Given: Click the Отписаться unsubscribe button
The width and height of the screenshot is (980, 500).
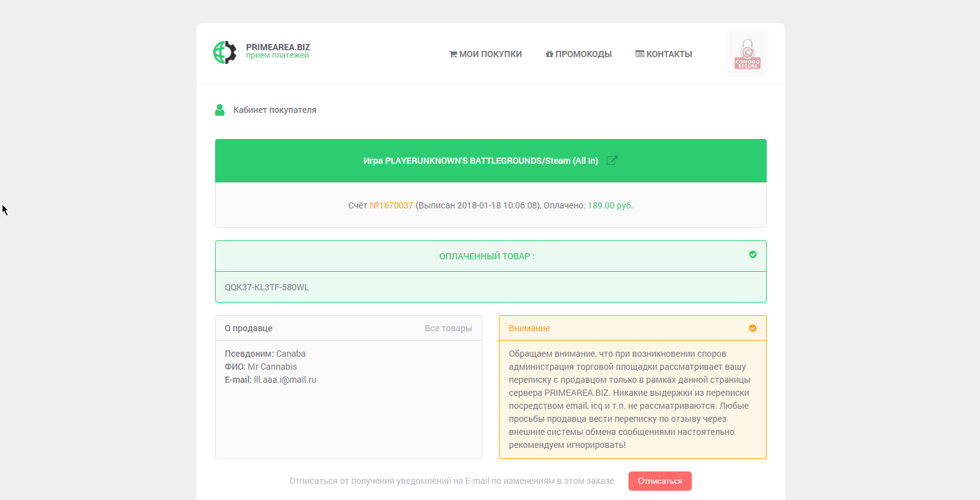Looking at the screenshot, I should pyautogui.click(x=660, y=481).
